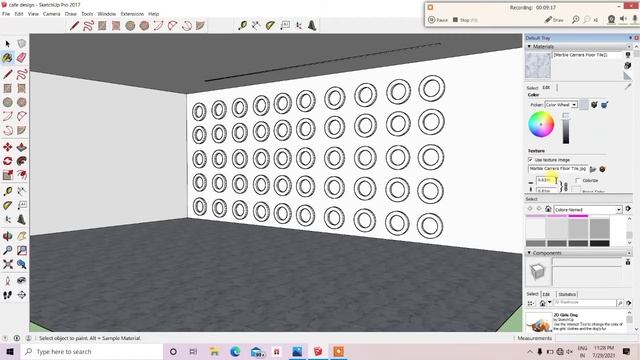Click Match Color of object in model
Image resolution: width=640 pixels, height=360 pixels.
pos(594,105)
